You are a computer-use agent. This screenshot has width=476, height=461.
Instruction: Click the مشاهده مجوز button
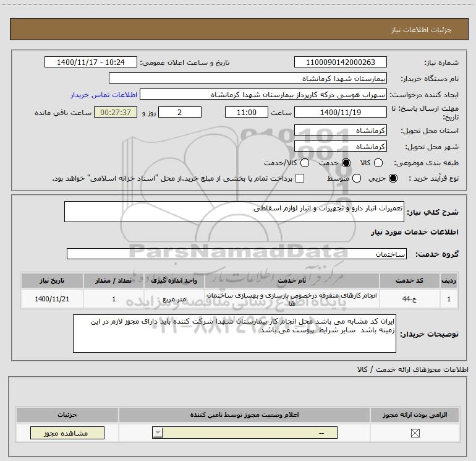(x=67, y=433)
